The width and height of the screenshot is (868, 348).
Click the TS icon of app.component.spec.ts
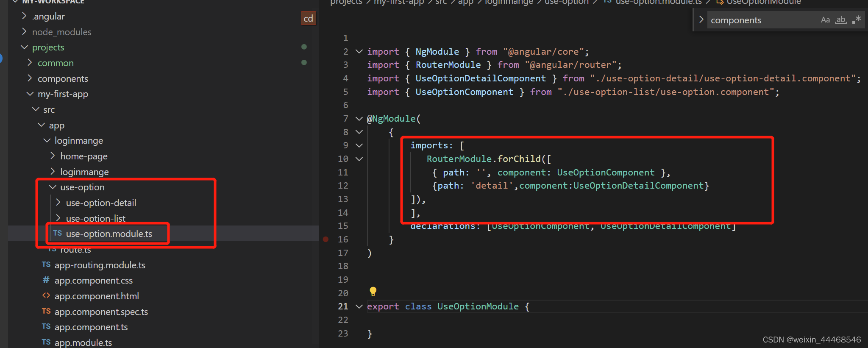pyautogui.click(x=46, y=311)
